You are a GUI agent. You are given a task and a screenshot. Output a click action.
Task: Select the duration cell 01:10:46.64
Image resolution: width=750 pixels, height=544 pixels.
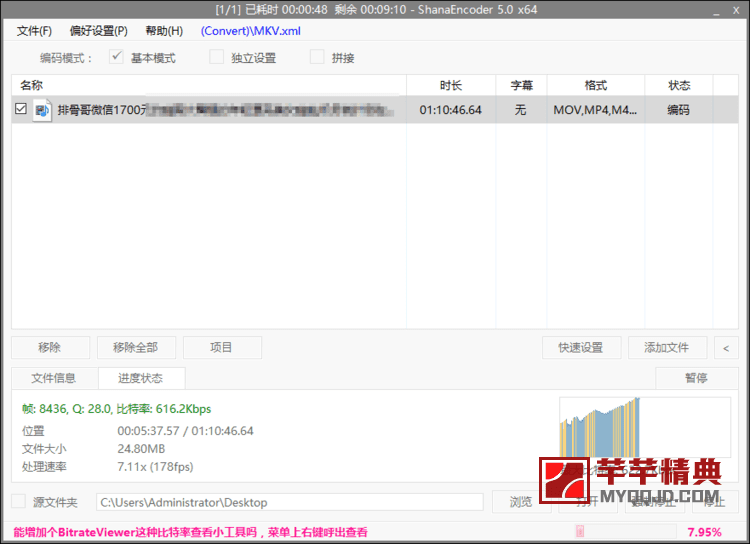click(x=451, y=110)
